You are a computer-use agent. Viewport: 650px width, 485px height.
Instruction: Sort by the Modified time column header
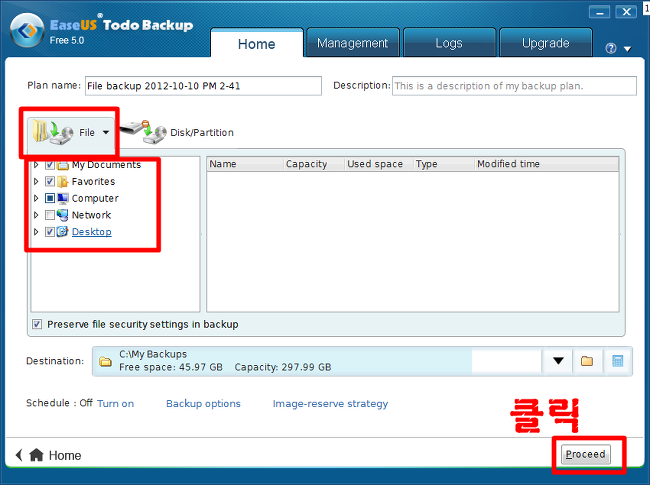click(547, 164)
